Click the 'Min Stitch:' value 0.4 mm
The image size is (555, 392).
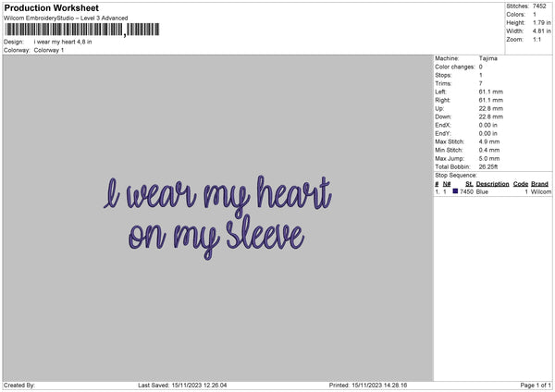[x=489, y=150]
